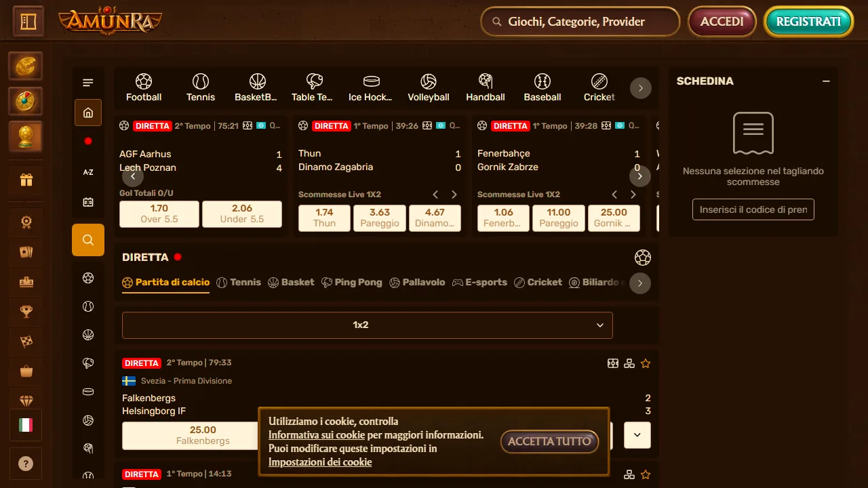Open the playing cards icon in sidebar
Image resolution: width=868 pixels, height=488 pixels.
pos(26,252)
